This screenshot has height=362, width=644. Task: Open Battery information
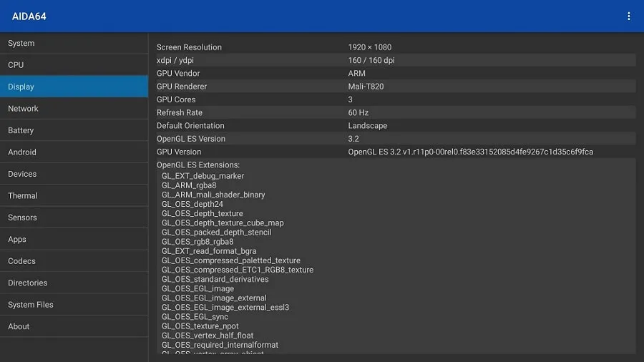tap(74, 130)
